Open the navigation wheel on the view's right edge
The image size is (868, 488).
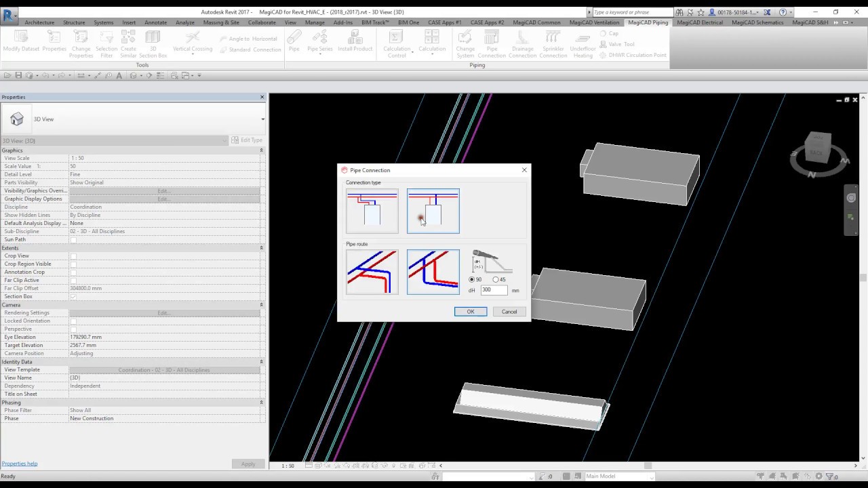tap(851, 198)
